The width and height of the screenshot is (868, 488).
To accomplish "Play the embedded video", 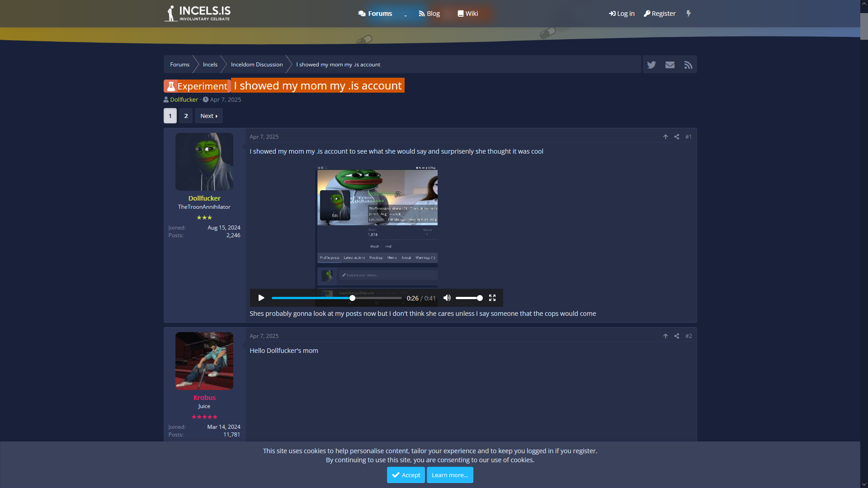I will (261, 298).
